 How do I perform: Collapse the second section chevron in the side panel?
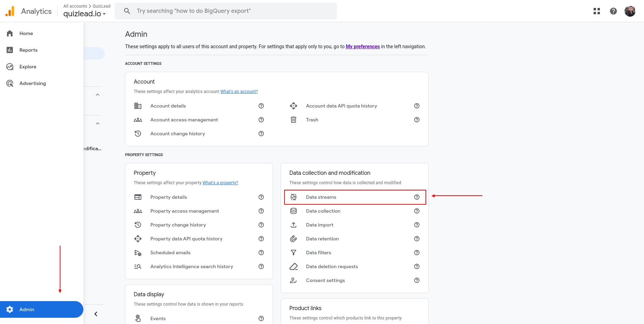[x=98, y=123]
